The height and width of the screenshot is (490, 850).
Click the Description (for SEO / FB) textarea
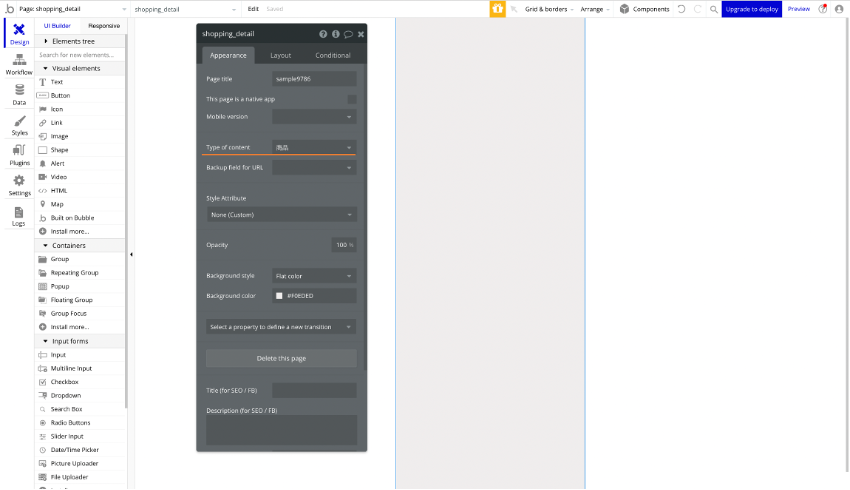281,430
